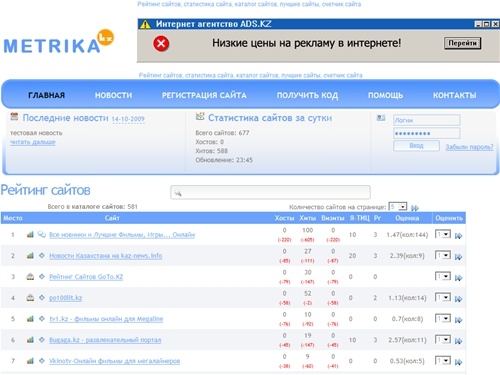500x375 pixels.
Task: Click the diamond icon in row 2
Action: 42,256
